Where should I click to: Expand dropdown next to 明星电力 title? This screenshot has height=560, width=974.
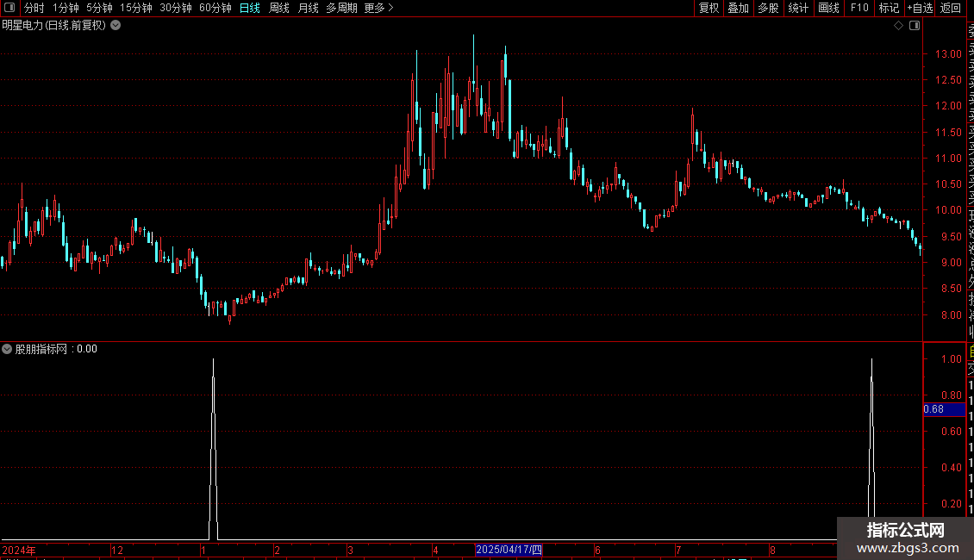(116, 26)
